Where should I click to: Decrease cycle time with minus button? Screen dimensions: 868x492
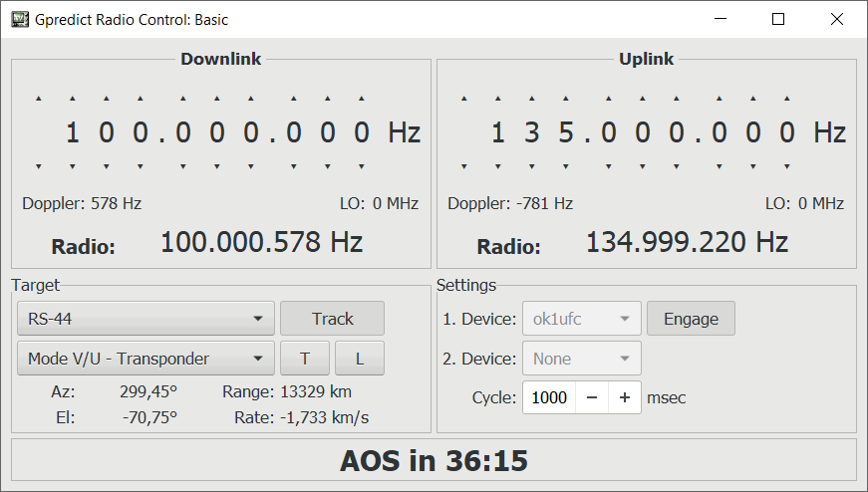pos(592,397)
